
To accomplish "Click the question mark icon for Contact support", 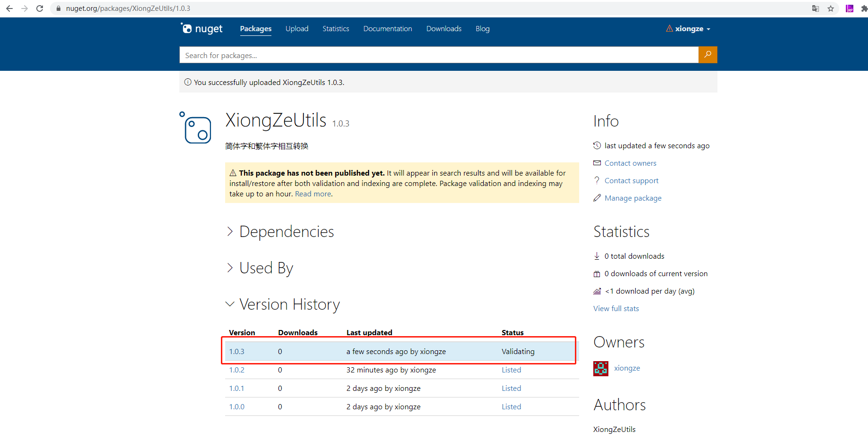I will point(597,180).
